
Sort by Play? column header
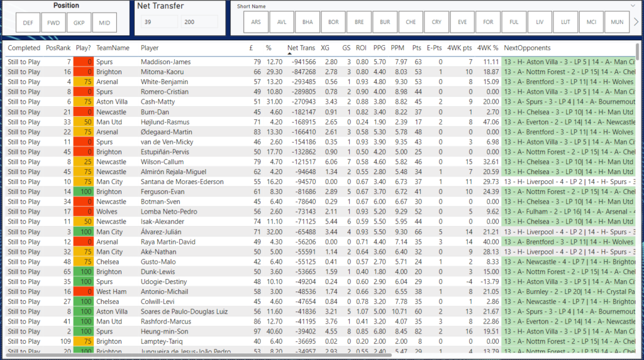84,48
